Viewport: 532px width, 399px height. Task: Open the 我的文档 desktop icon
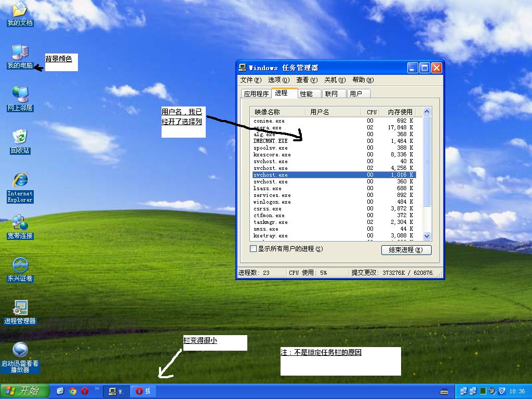(x=20, y=13)
